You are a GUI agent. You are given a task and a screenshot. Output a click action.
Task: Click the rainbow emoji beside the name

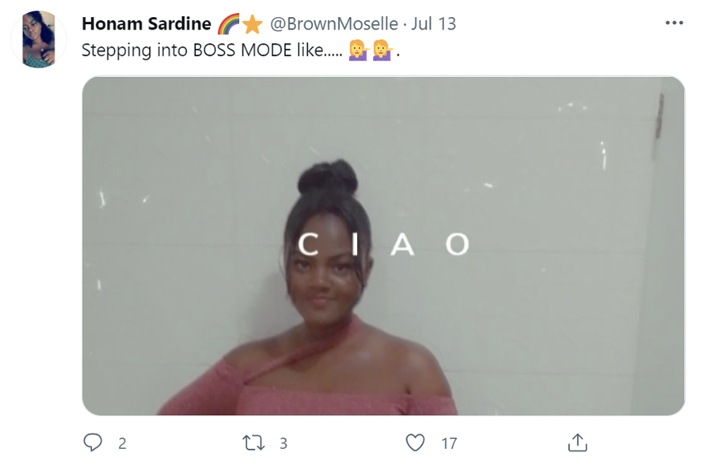coord(229,24)
